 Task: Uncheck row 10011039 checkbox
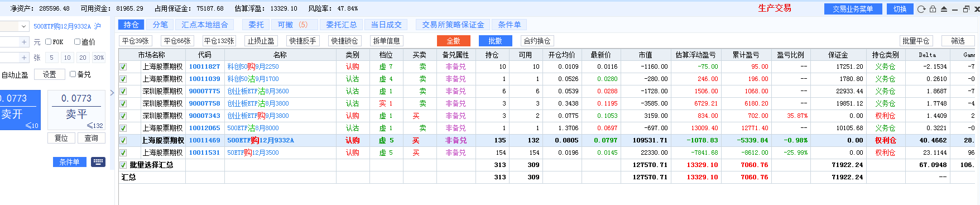click(x=123, y=79)
